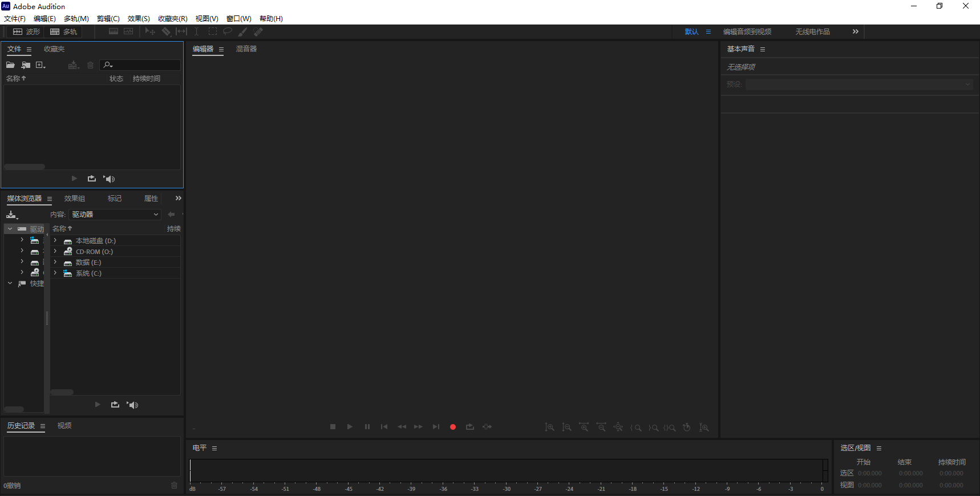Select the 编辑音频到视频 workspace
Viewport: 980px width, 496px height.
(747, 32)
